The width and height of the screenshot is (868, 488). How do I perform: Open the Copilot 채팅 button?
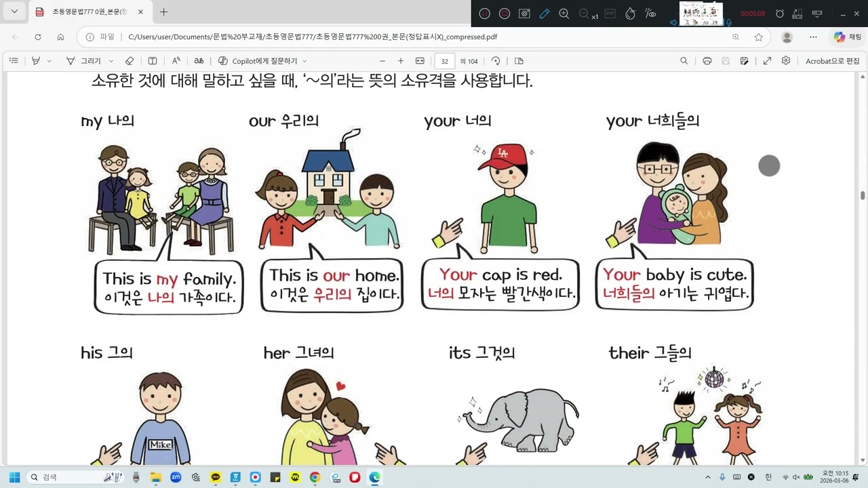tap(848, 37)
